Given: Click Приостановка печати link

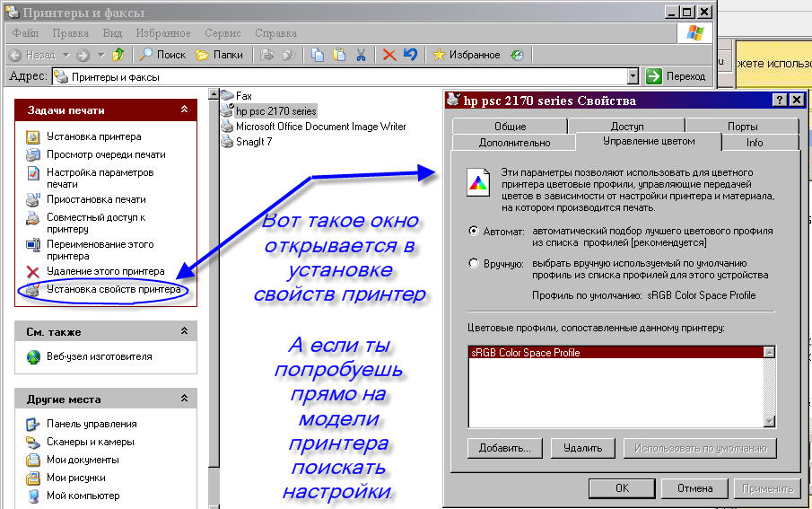Looking at the screenshot, I should [96, 199].
